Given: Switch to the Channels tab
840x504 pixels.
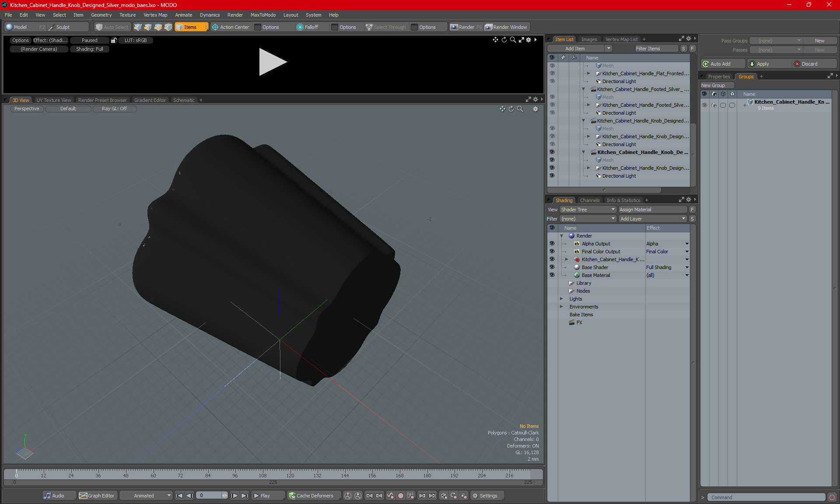Looking at the screenshot, I should click(x=590, y=200).
